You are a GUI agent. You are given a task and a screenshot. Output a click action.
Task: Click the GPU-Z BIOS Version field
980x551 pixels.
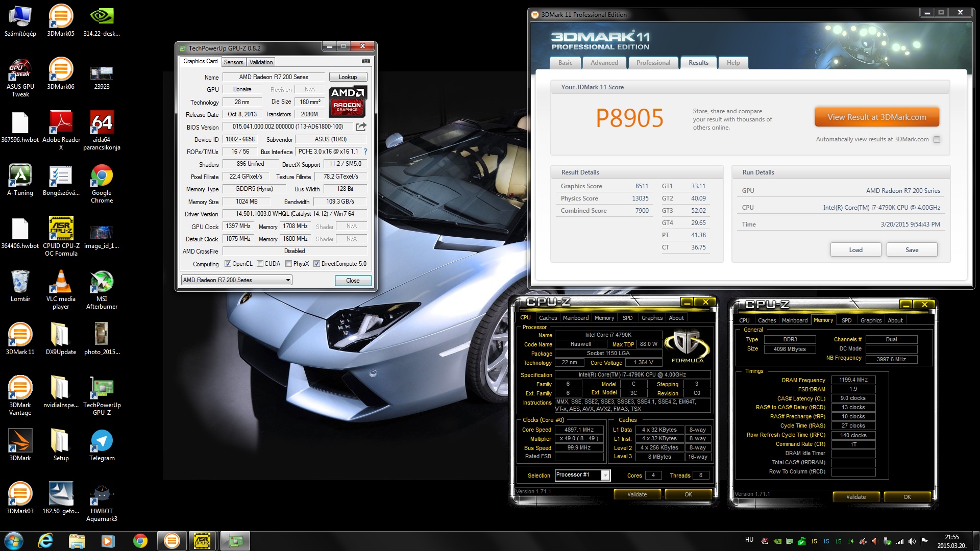(287, 127)
